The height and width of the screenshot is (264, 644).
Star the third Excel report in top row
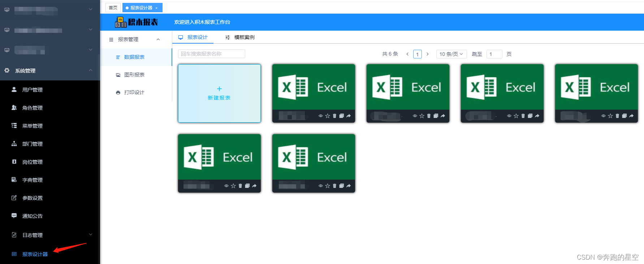pos(516,116)
